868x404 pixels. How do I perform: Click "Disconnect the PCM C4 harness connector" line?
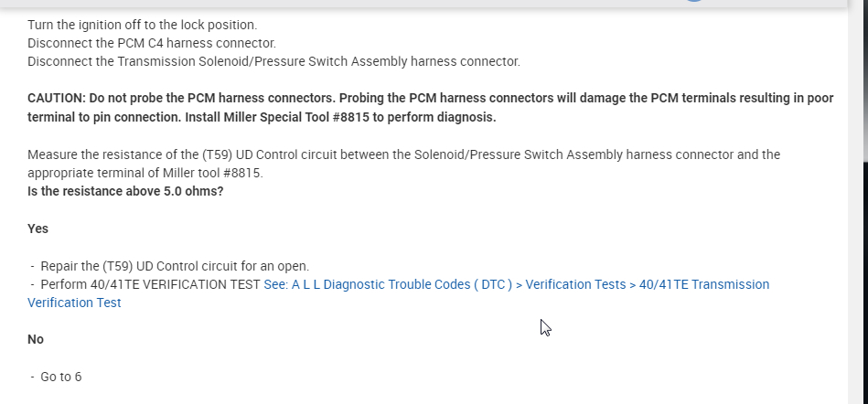(x=151, y=43)
